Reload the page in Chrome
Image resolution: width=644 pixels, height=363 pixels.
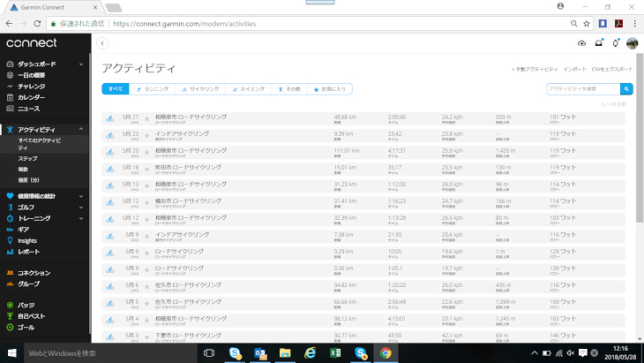[x=37, y=24]
